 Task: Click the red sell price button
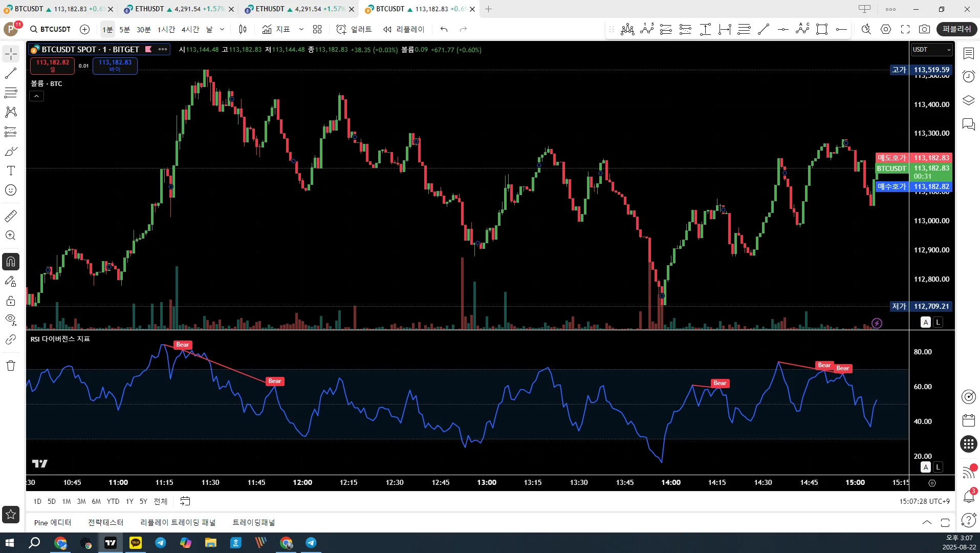pos(53,66)
